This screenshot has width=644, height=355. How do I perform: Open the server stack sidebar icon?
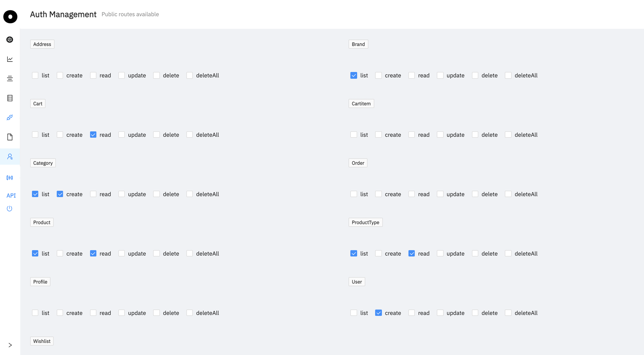(x=10, y=98)
